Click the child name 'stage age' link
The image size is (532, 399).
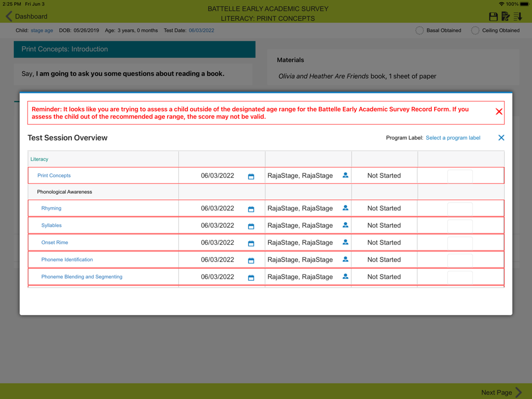(x=41, y=30)
